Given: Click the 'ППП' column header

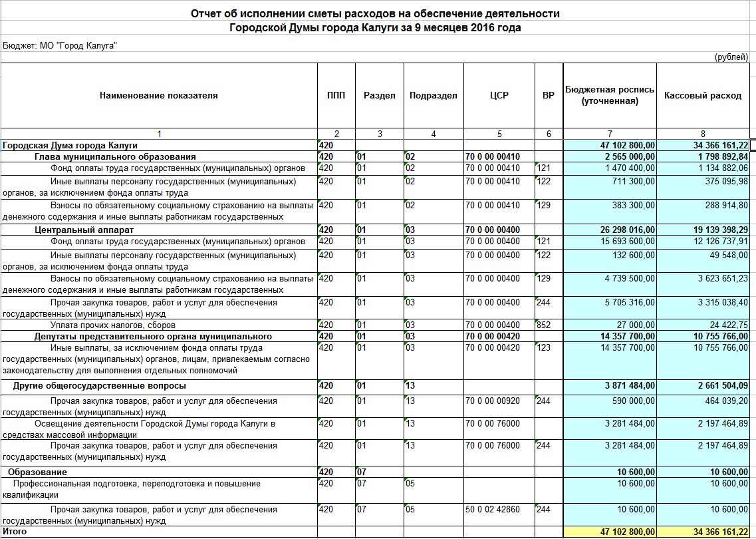Looking at the screenshot, I should 336,95.
